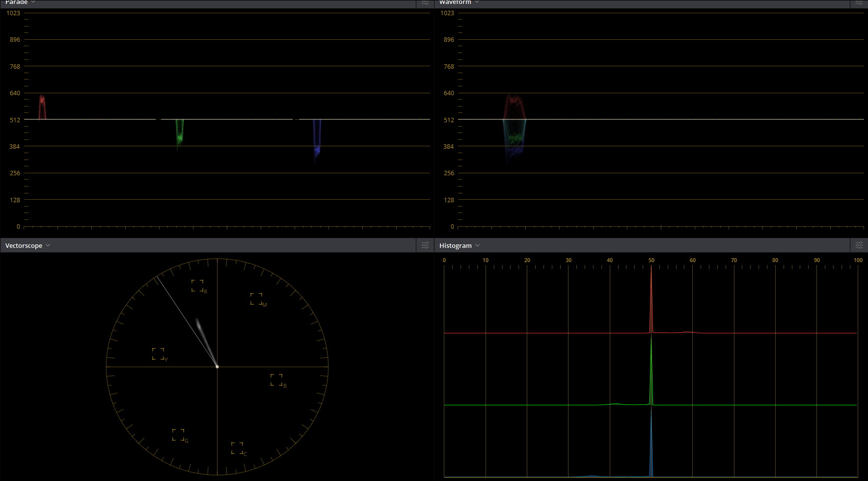The image size is (868, 481).
Task: Click the 256 scale label in Waveform
Action: (x=449, y=173)
